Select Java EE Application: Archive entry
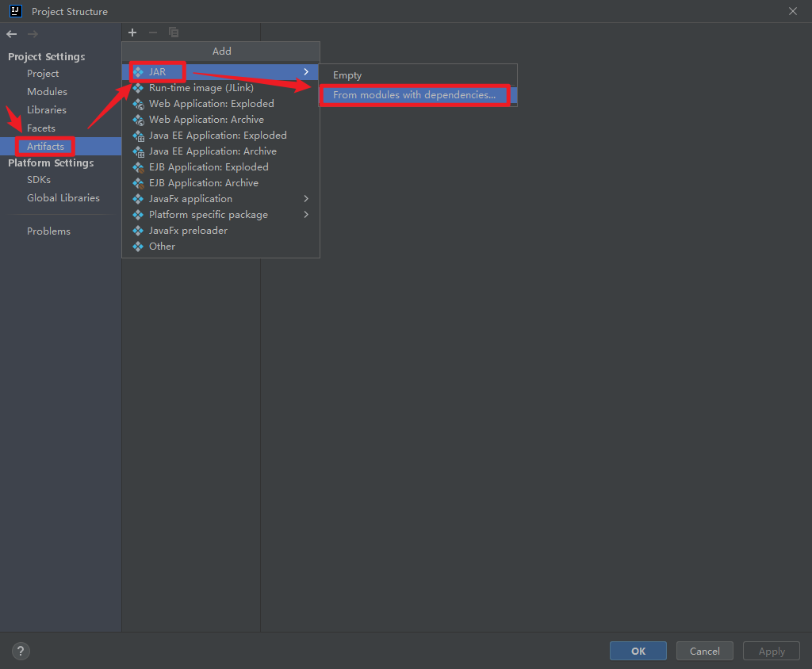812x669 pixels. (220, 151)
